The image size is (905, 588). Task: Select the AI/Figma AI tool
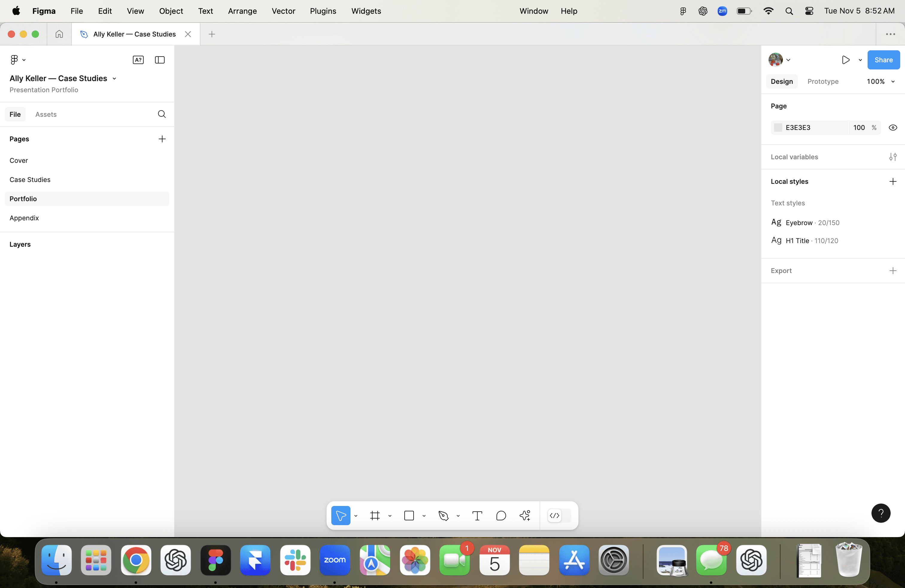click(x=524, y=516)
